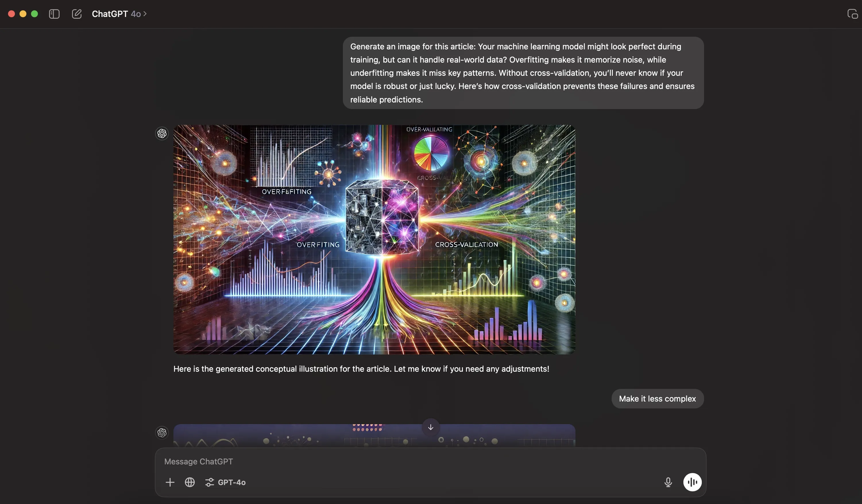Image resolution: width=862 pixels, height=504 pixels.
Task: Start a new chat with compose icon
Action: coord(77,14)
